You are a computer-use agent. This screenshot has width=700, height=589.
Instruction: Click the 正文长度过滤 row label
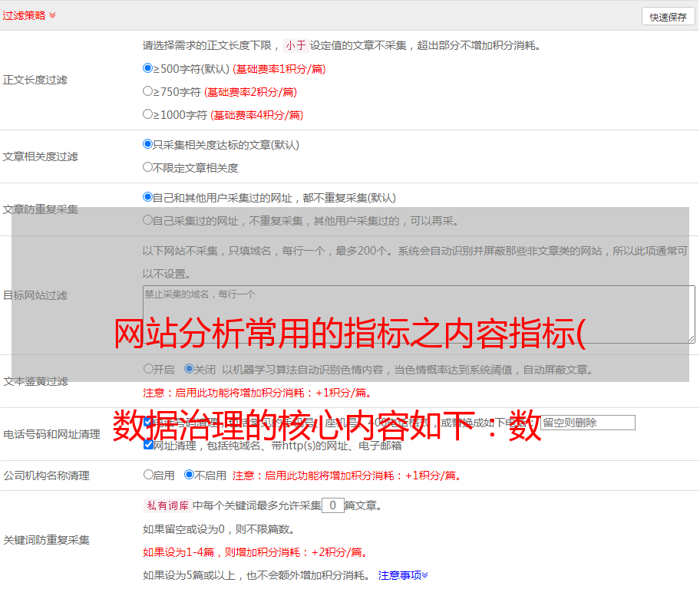click(x=35, y=80)
